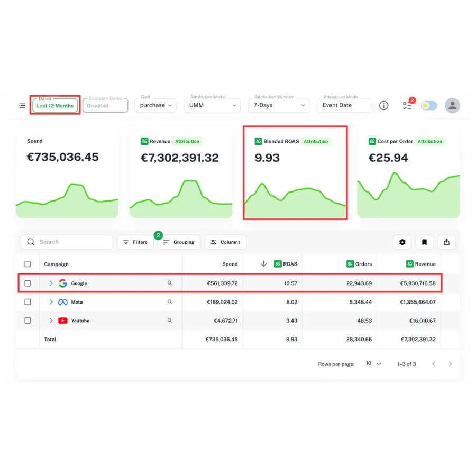The height and width of the screenshot is (476, 476).
Task: Toggle the light/dark theme switch
Action: click(x=429, y=106)
